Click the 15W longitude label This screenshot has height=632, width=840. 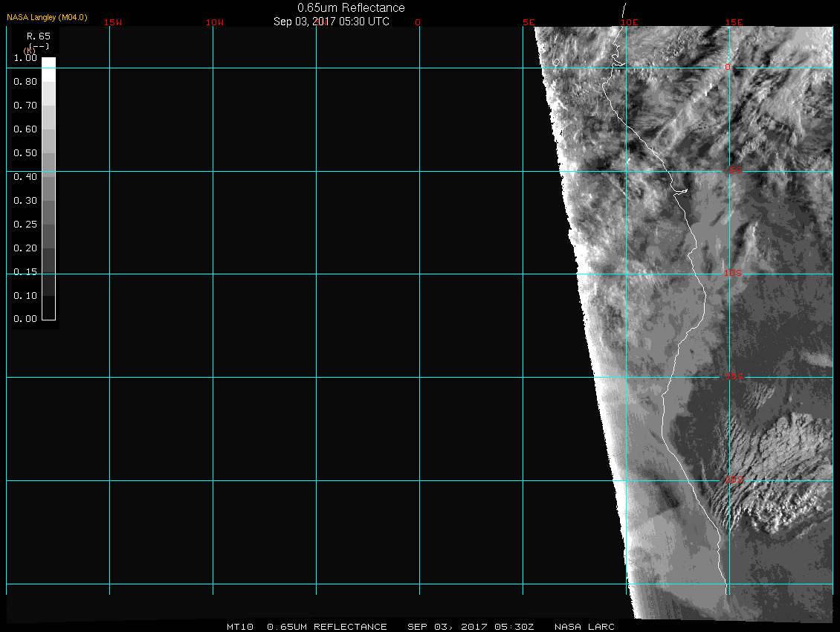tap(113, 22)
